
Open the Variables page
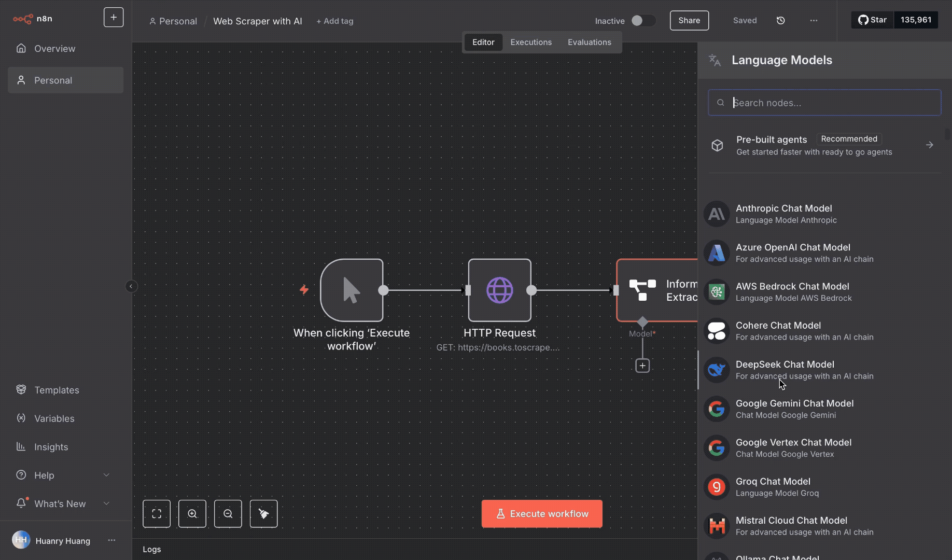tap(65, 418)
